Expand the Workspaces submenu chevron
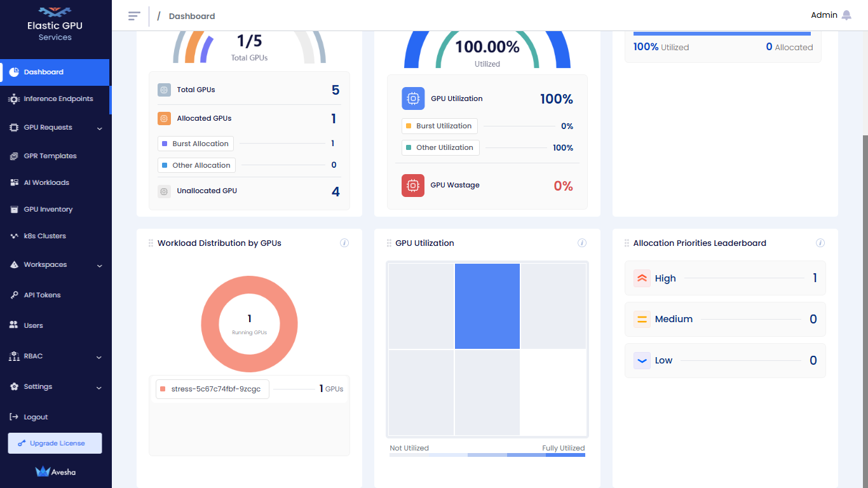This screenshot has height=488, width=868. tap(99, 266)
